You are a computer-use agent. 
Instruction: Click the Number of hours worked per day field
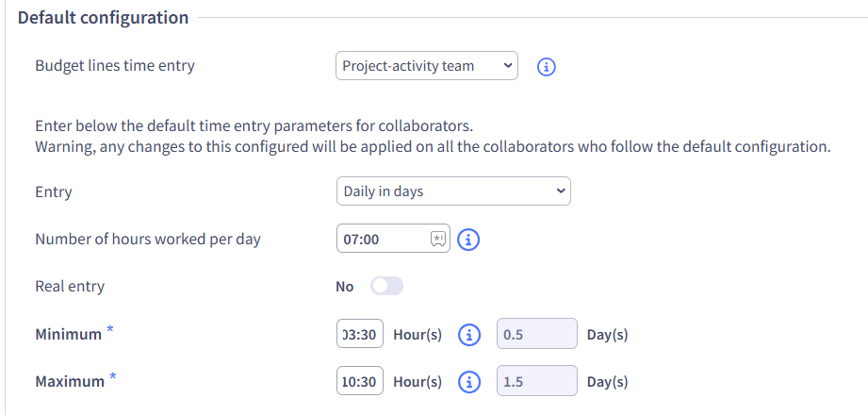383,240
